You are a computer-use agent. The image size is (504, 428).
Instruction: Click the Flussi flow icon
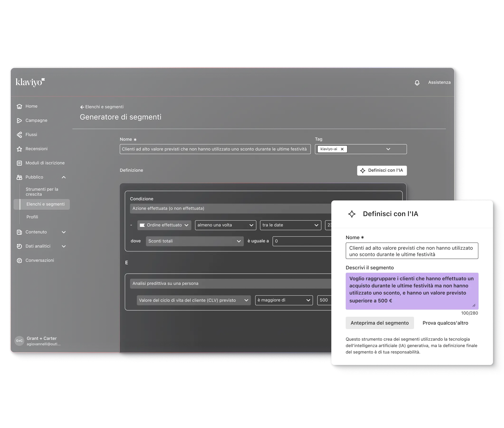19,135
